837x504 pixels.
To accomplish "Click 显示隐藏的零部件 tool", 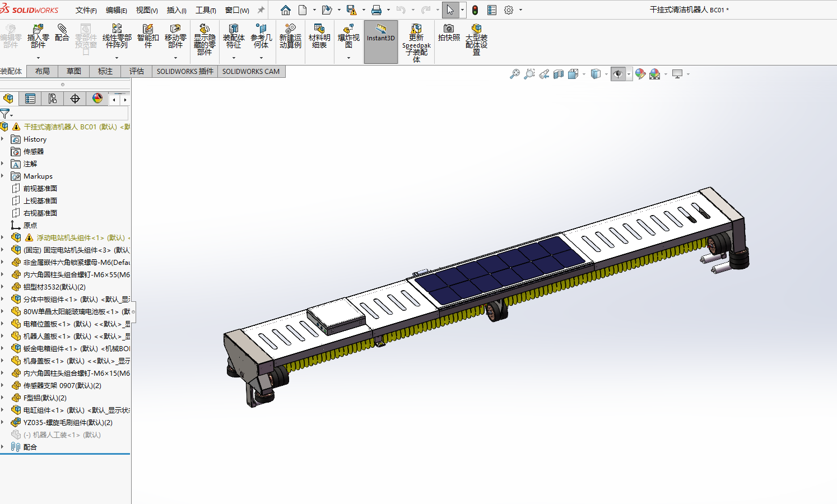I will 204,39.
